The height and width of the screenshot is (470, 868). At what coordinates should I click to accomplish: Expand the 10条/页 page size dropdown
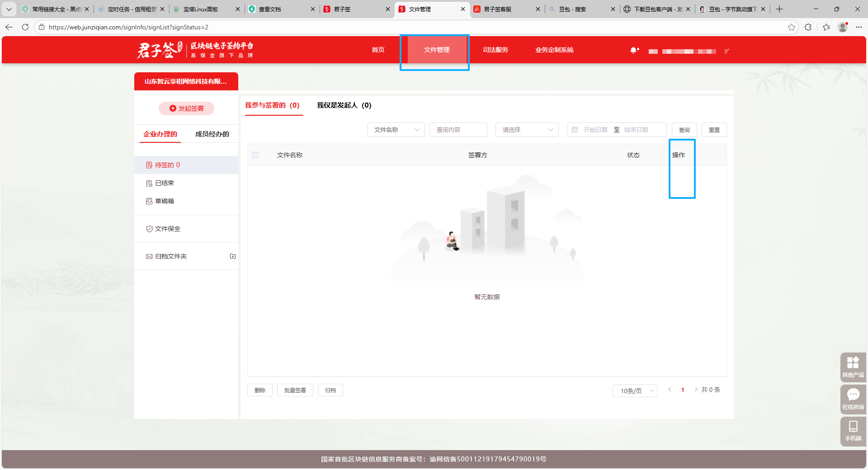635,390
